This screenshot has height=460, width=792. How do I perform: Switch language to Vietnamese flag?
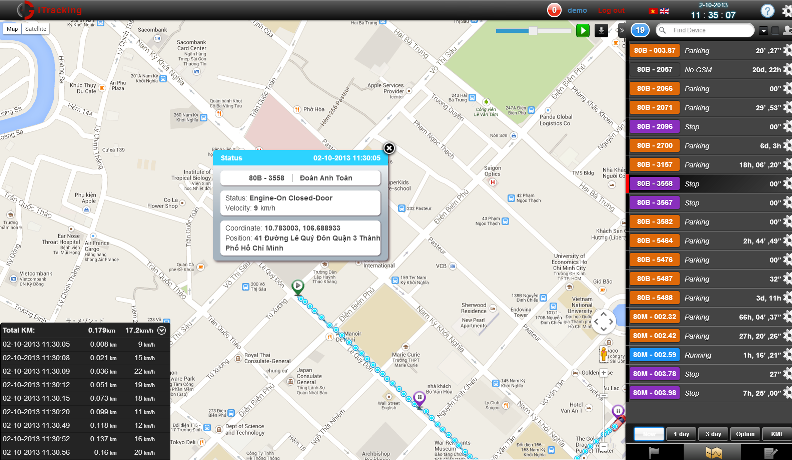coord(653,11)
